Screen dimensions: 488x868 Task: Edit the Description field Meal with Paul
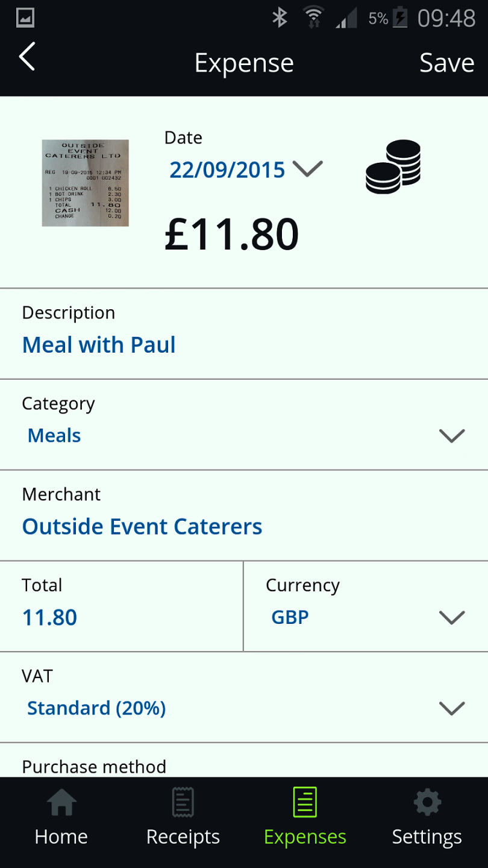(99, 345)
